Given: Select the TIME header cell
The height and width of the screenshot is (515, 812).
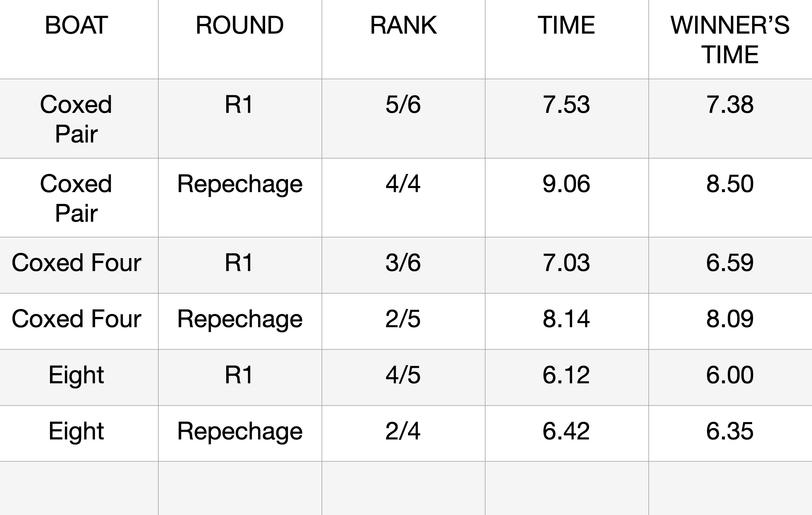Looking at the screenshot, I should [x=567, y=25].
